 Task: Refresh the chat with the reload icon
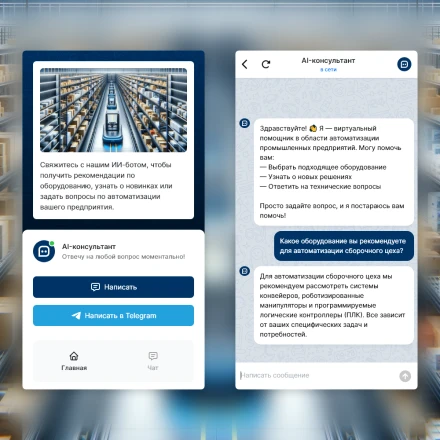pyautogui.click(x=266, y=64)
